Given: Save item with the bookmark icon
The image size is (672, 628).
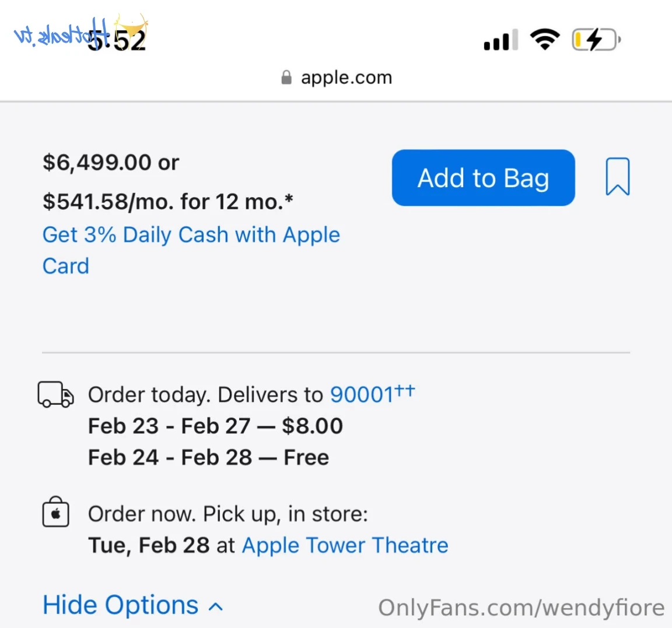Looking at the screenshot, I should click(x=618, y=177).
